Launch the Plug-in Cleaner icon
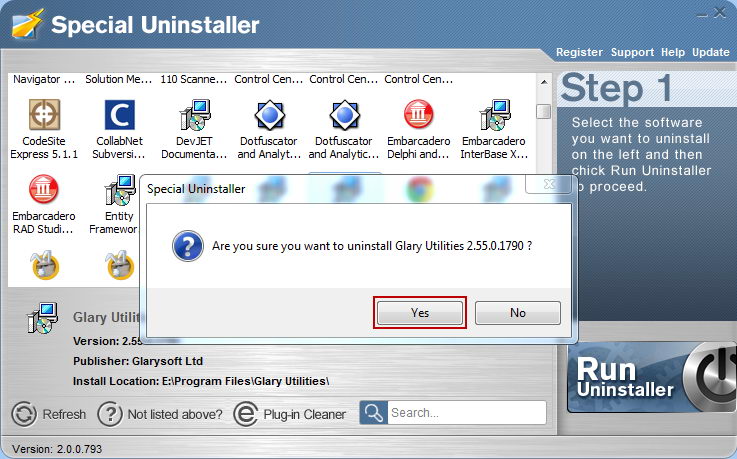This screenshot has width=737, height=459. pos(245,414)
